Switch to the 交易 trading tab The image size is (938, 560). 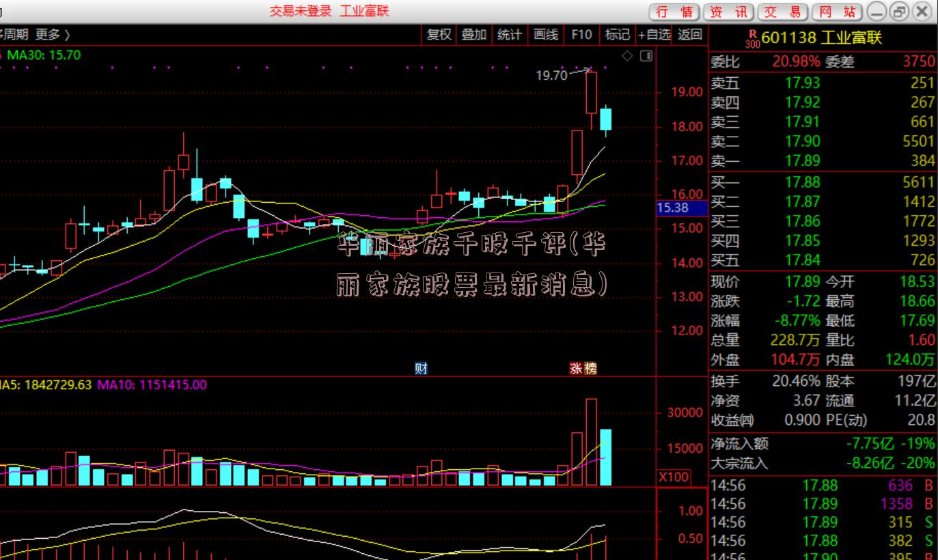pyautogui.click(x=782, y=12)
